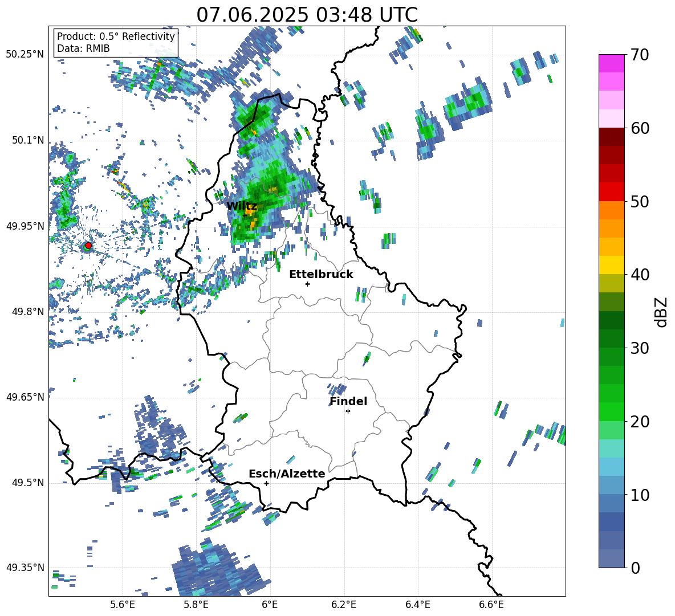The width and height of the screenshot is (675, 616).
Task: Click the 60 tick on the colorbar
Action: pyautogui.click(x=639, y=128)
